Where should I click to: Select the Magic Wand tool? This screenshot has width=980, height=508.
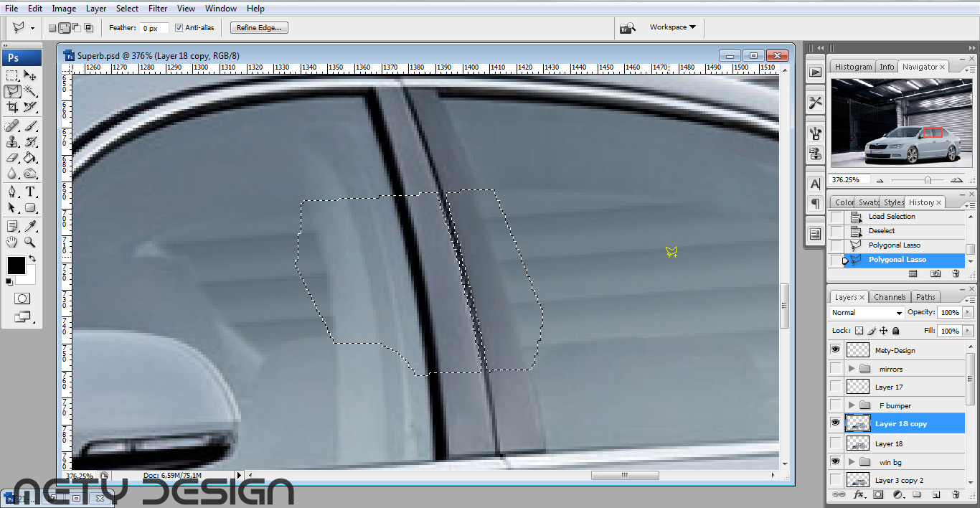tap(30, 91)
